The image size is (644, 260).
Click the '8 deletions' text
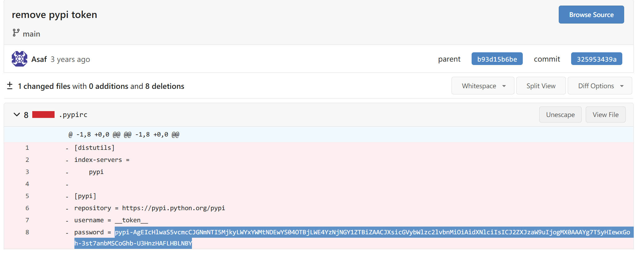(165, 86)
